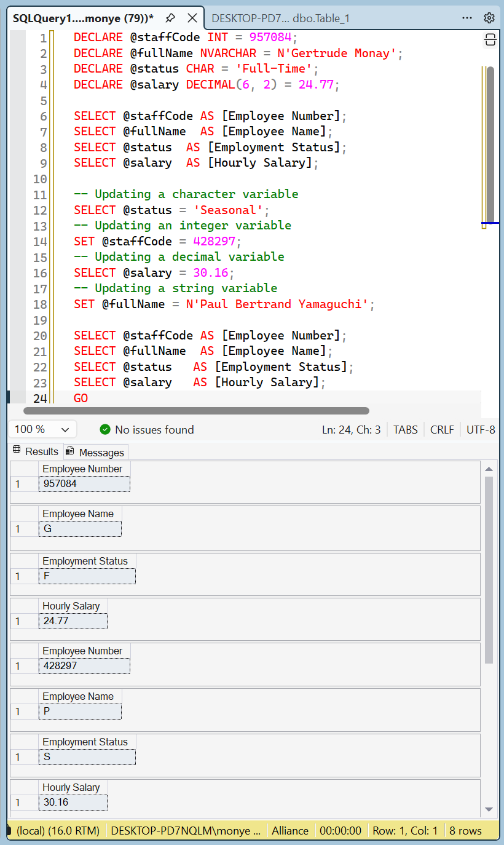
Task: Click the CRLF line ending setting
Action: pos(442,429)
